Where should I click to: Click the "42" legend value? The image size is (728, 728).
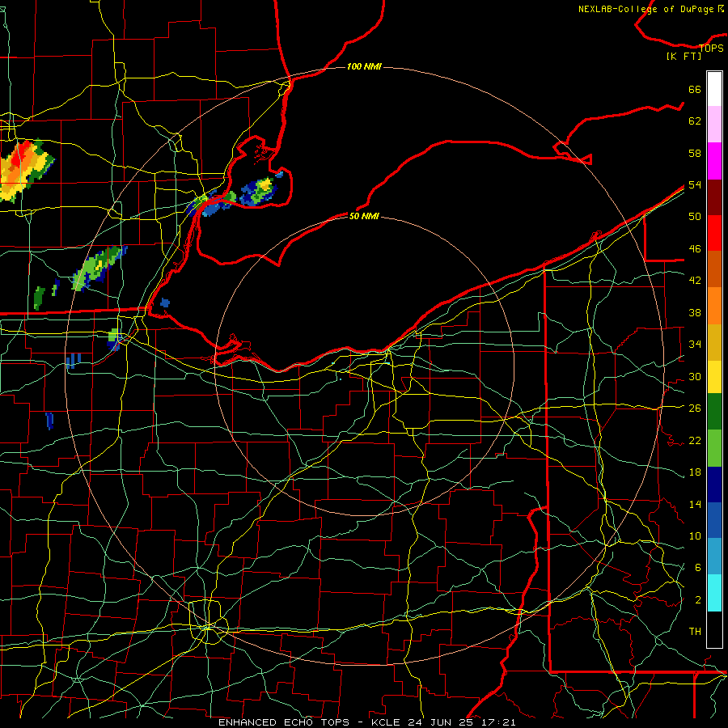[x=695, y=281]
